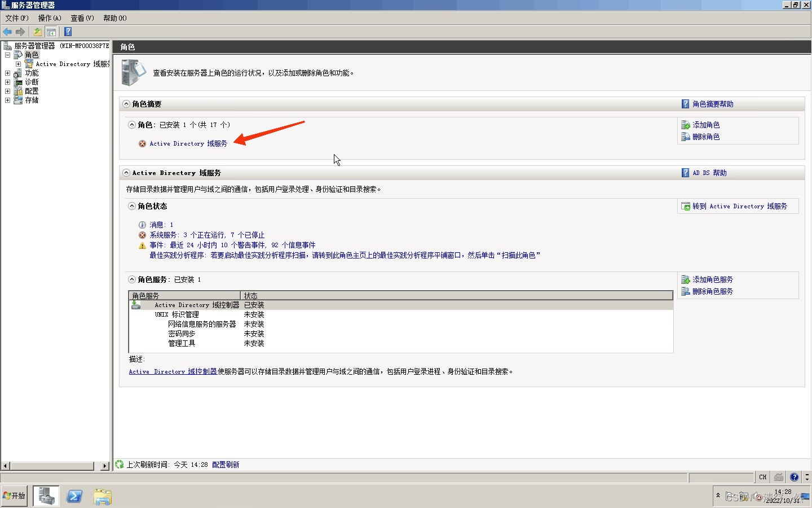Screen dimensions: 812x508
Task: Open the 帮助(H) menu
Action: point(114,18)
